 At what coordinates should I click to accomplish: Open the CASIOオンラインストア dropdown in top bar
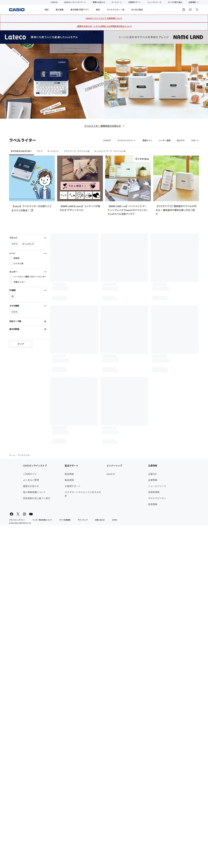tap(75, 2)
